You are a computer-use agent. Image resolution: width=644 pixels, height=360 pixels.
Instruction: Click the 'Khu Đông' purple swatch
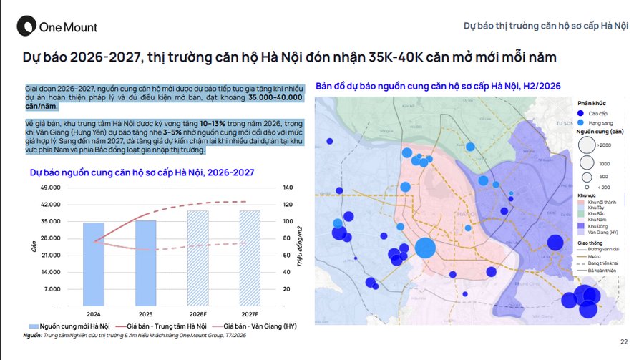[581, 226]
